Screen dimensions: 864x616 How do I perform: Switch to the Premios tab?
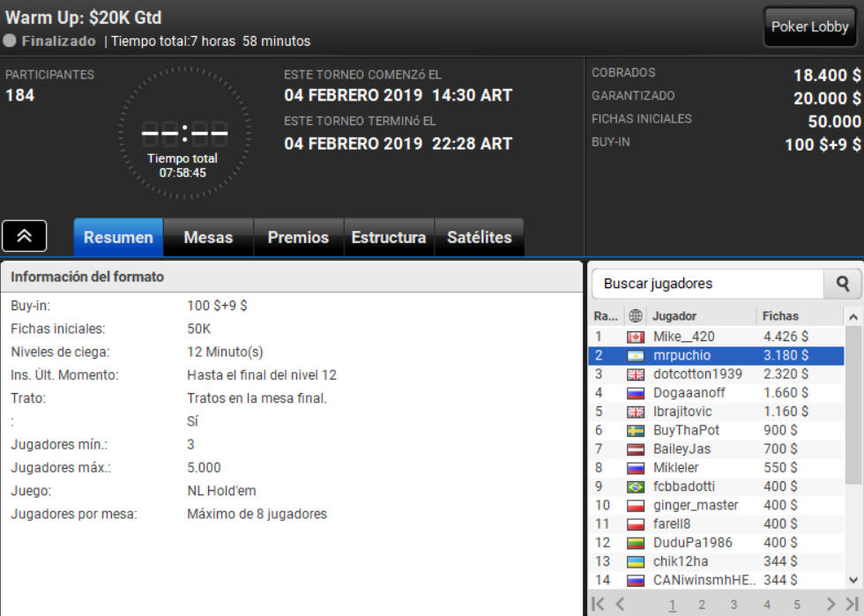(x=298, y=237)
